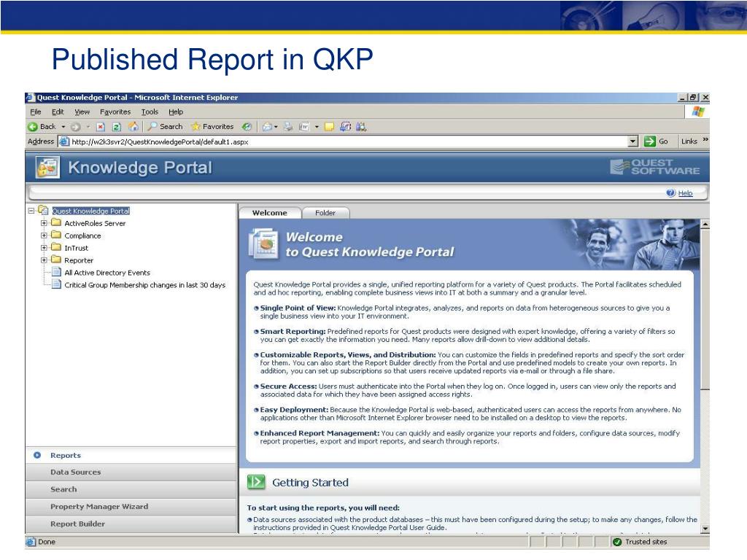The image size is (747, 560).
Task: Click the Print toolbar icon
Action: pyautogui.click(x=288, y=127)
